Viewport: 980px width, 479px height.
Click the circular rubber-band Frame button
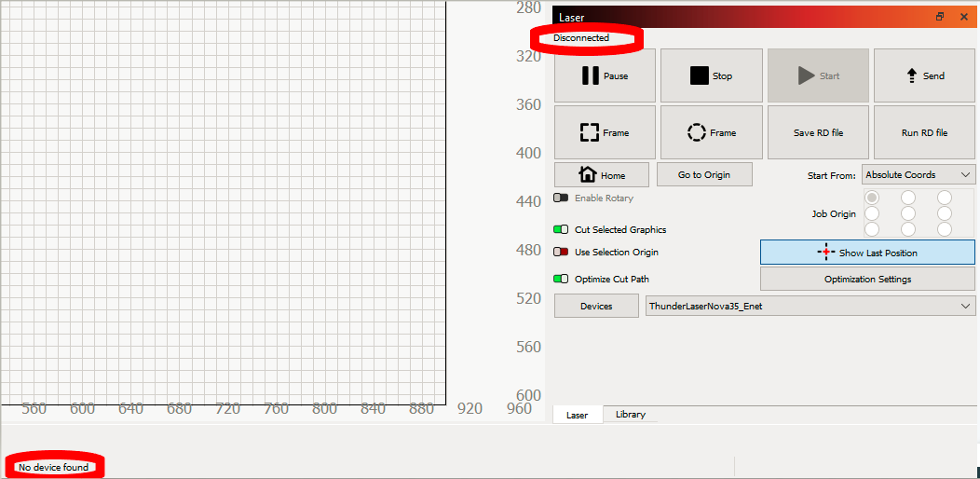coord(712,132)
